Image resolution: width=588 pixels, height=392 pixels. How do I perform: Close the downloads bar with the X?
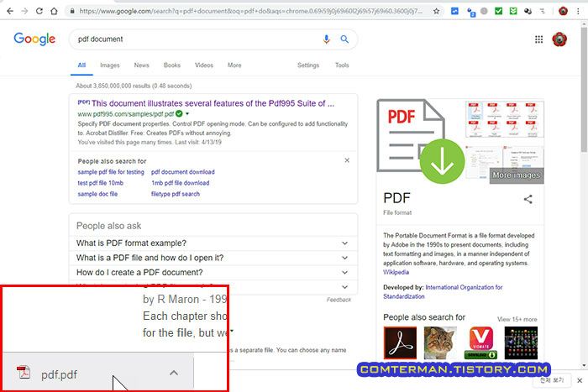[580, 380]
